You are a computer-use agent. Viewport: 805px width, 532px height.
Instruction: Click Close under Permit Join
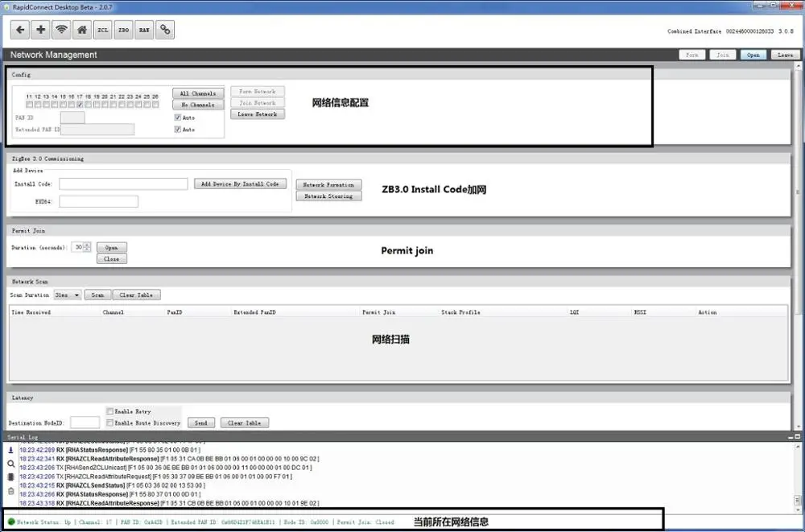pyautogui.click(x=111, y=259)
